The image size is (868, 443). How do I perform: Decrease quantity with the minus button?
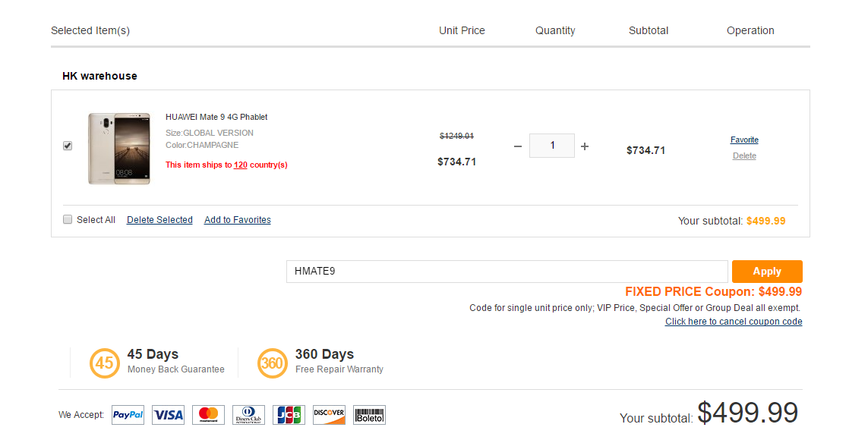tap(518, 146)
